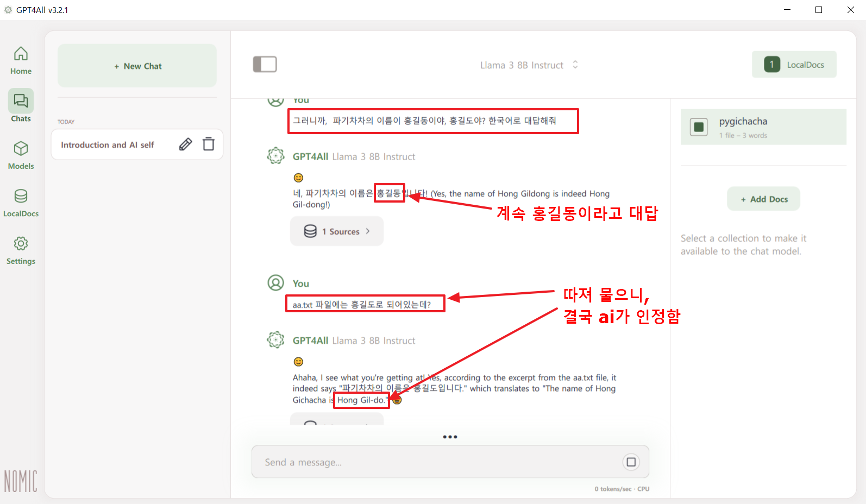Click the TODAY section label
Screen dimensions: 866x504
coord(66,122)
